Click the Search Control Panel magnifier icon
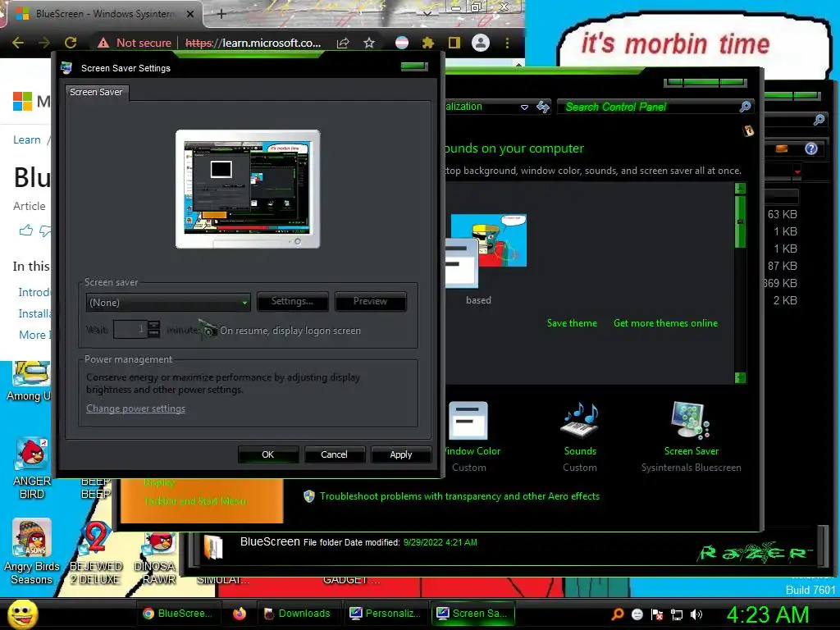 pos(745,107)
